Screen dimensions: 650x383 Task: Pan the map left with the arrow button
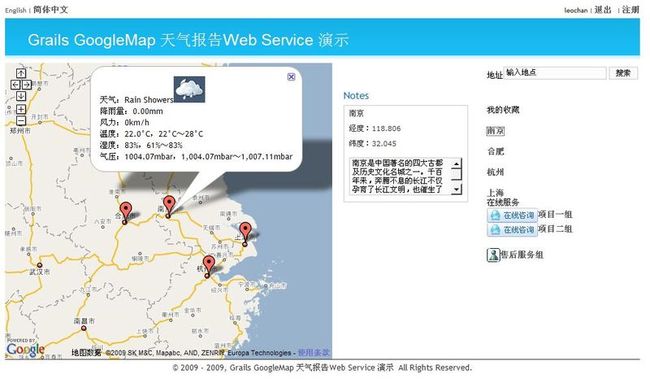tap(15, 85)
